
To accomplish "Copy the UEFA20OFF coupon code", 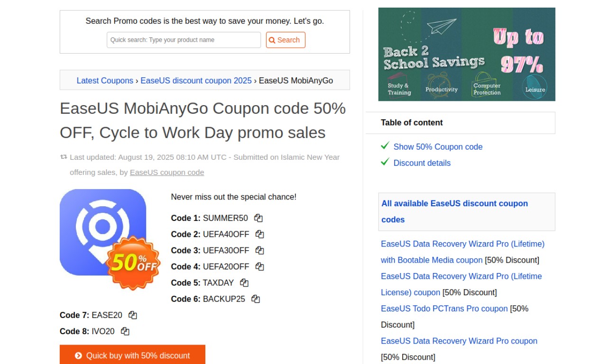I will (x=259, y=266).
